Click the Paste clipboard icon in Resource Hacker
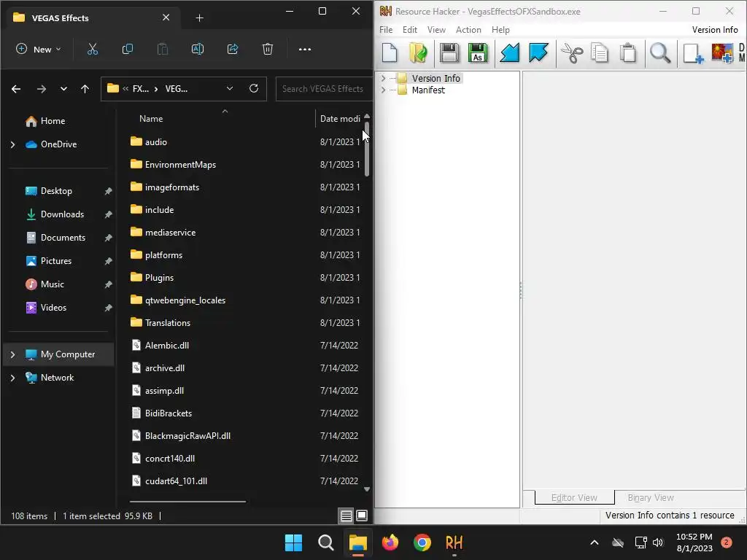 [x=628, y=52]
